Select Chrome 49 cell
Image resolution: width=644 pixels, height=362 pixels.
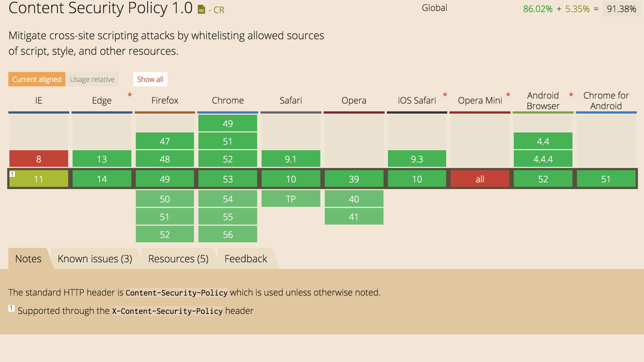tap(228, 123)
